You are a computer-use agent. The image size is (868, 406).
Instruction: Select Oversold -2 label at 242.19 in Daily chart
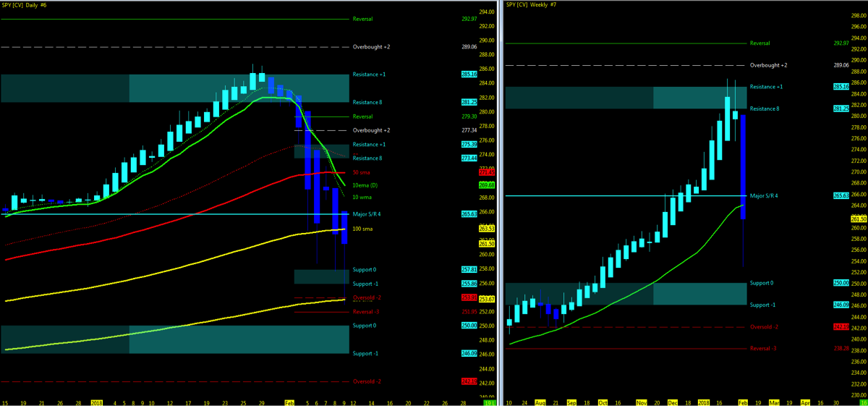tap(367, 381)
